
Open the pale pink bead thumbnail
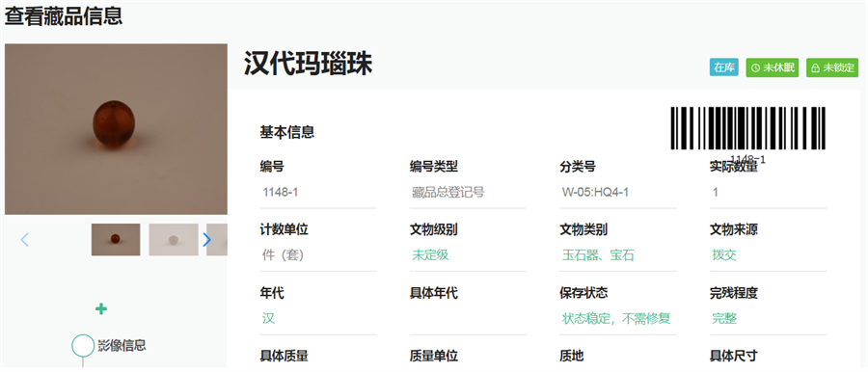[174, 240]
